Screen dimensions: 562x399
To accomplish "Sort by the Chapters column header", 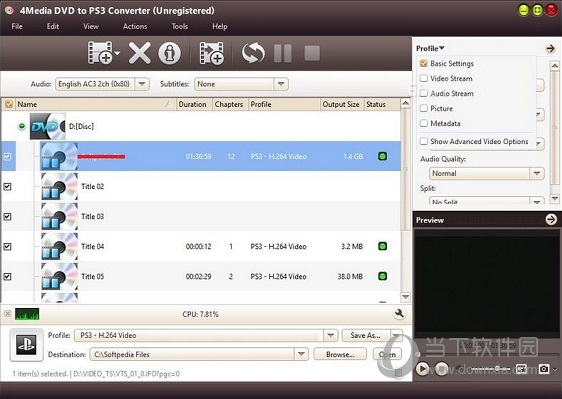I will [229, 104].
